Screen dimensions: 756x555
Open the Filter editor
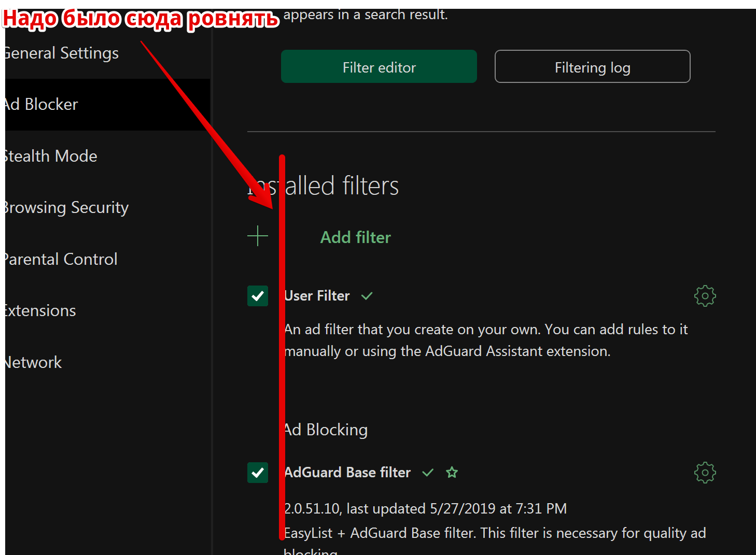click(379, 67)
